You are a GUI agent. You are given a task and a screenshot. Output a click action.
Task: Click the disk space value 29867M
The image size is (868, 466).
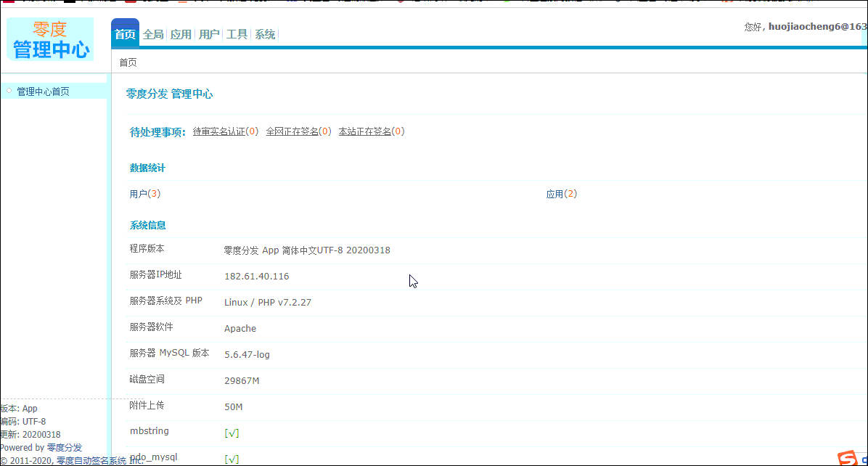[x=242, y=381]
